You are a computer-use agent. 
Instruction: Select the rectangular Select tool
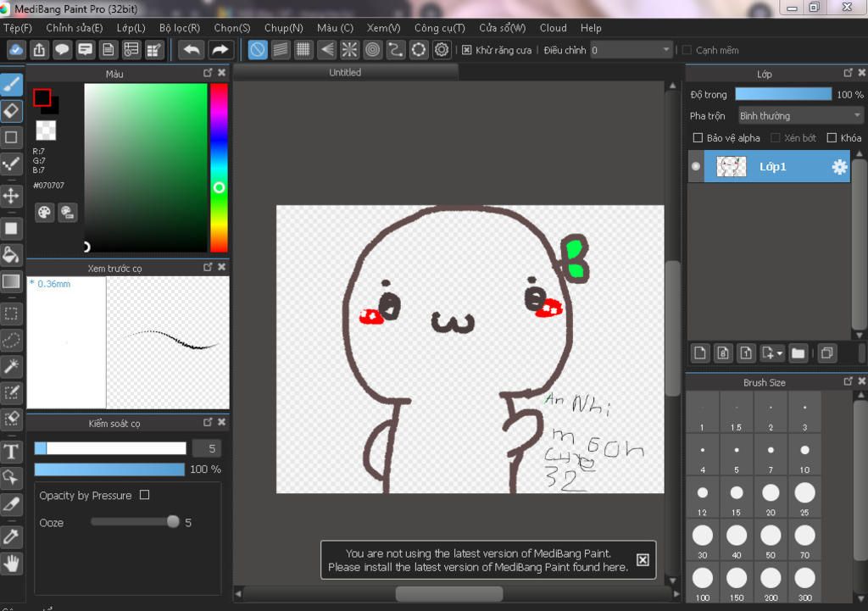(11, 314)
